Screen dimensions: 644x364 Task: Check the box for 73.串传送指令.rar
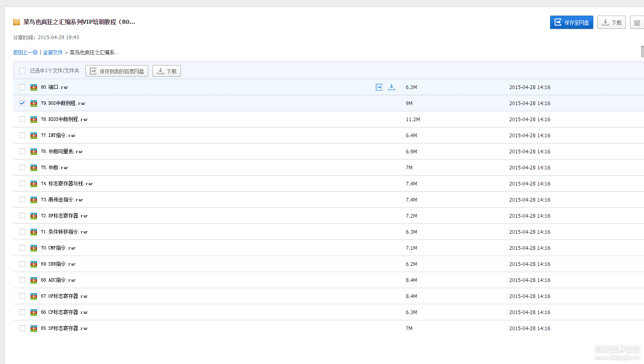pyautogui.click(x=22, y=200)
